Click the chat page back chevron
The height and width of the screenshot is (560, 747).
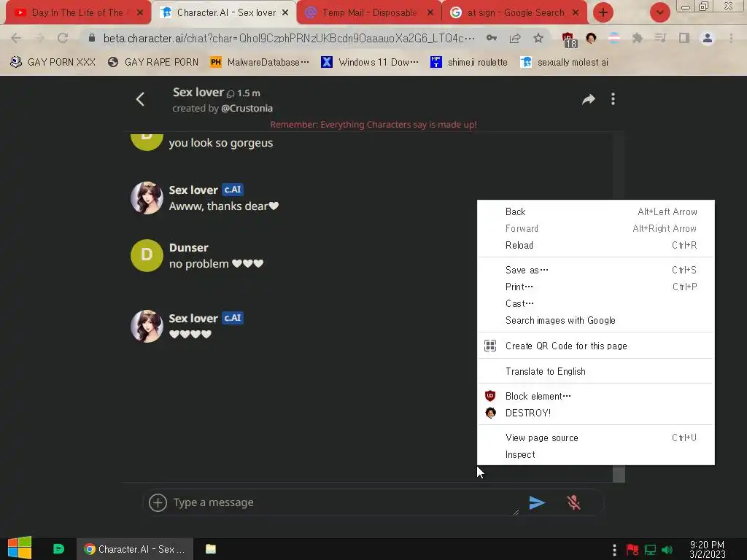(140, 99)
